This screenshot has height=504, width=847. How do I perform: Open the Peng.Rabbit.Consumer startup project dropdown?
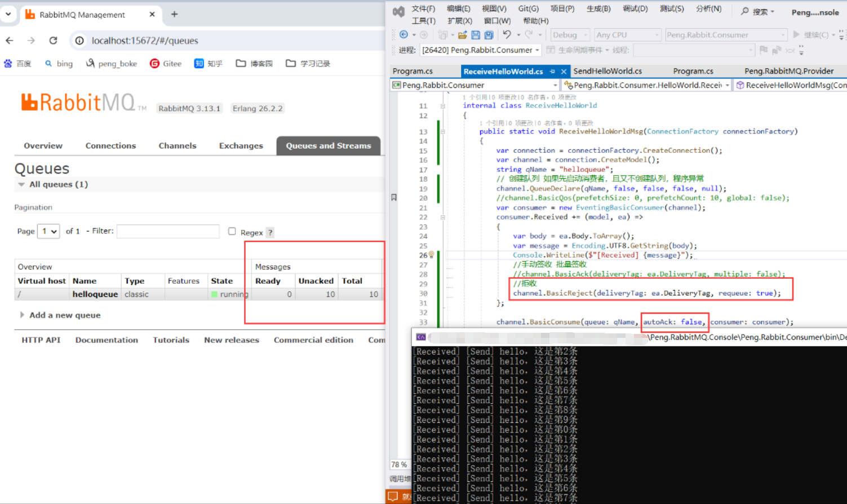(726, 35)
